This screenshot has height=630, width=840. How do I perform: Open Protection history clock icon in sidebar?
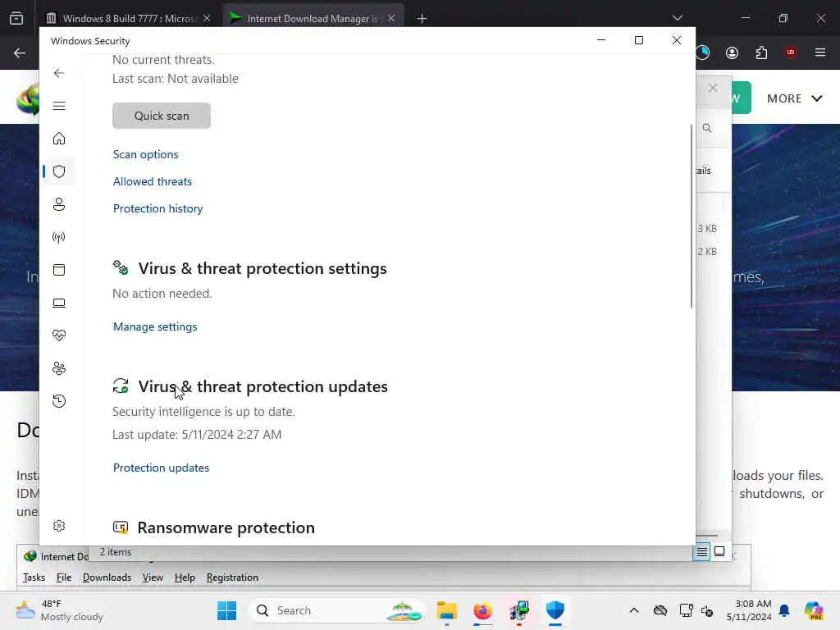coord(59,401)
